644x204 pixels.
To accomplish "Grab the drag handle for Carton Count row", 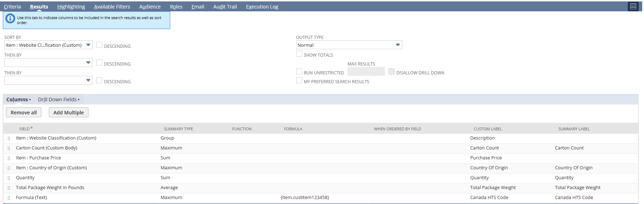I will (9, 148).
